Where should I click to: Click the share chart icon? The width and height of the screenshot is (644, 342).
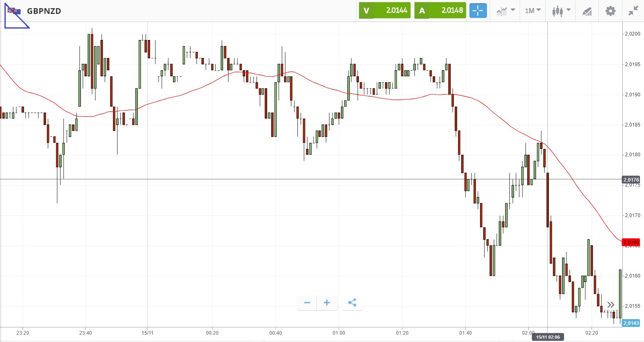tap(352, 303)
